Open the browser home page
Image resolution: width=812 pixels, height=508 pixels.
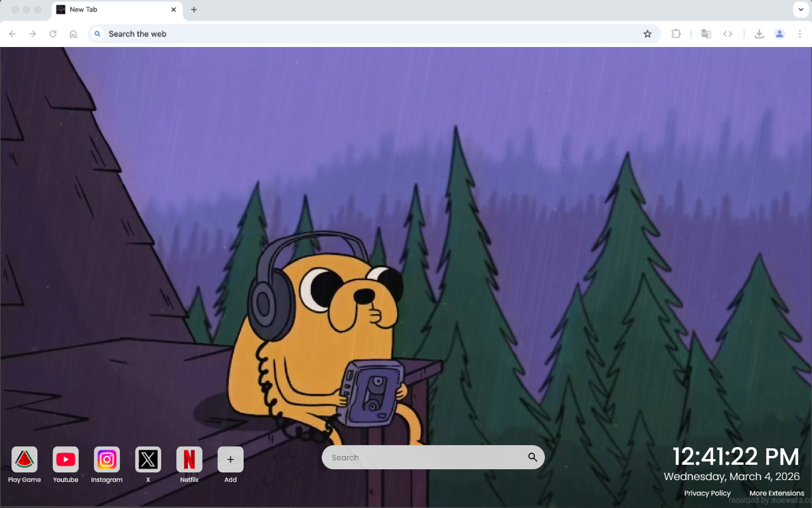pos(74,34)
